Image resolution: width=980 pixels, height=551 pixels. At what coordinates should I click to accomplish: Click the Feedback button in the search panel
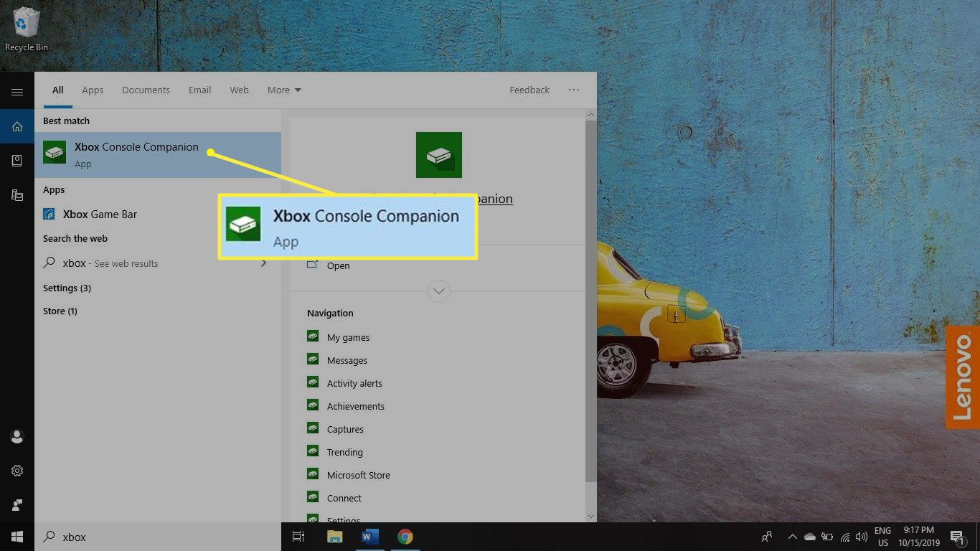[529, 90]
